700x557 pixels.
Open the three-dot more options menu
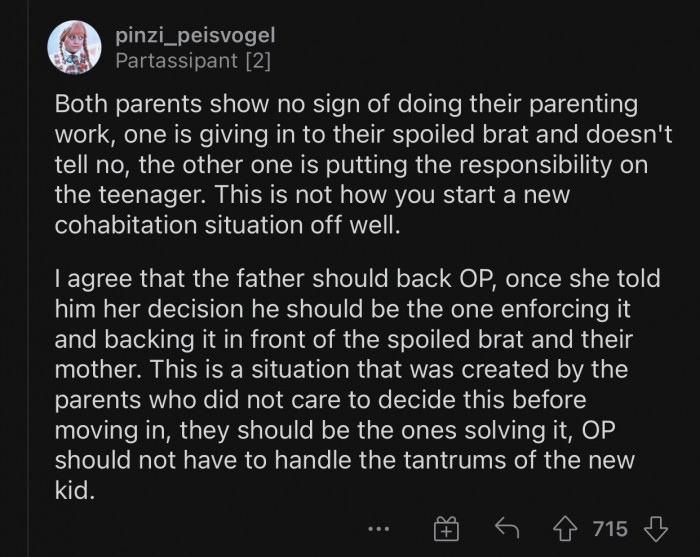378,528
